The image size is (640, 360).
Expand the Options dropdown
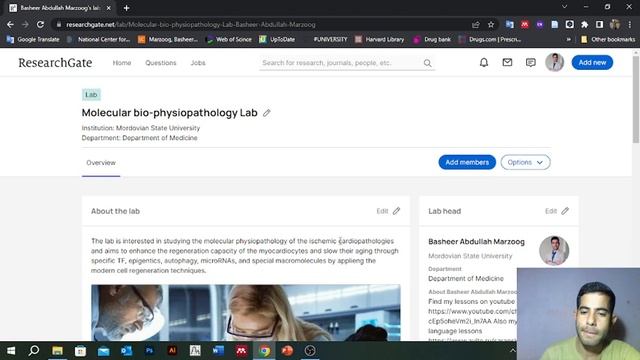525,162
